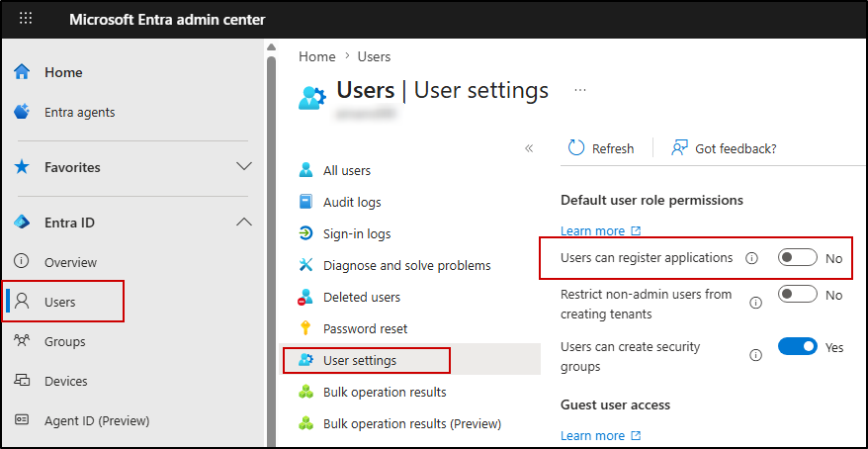Image resolution: width=868 pixels, height=449 pixels.
Task: Click the Bulk operation results icon
Action: pyautogui.click(x=305, y=392)
